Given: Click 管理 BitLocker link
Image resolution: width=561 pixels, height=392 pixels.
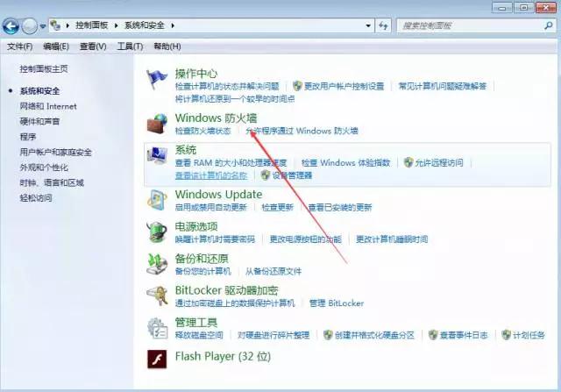Looking at the screenshot, I should [337, 303].
